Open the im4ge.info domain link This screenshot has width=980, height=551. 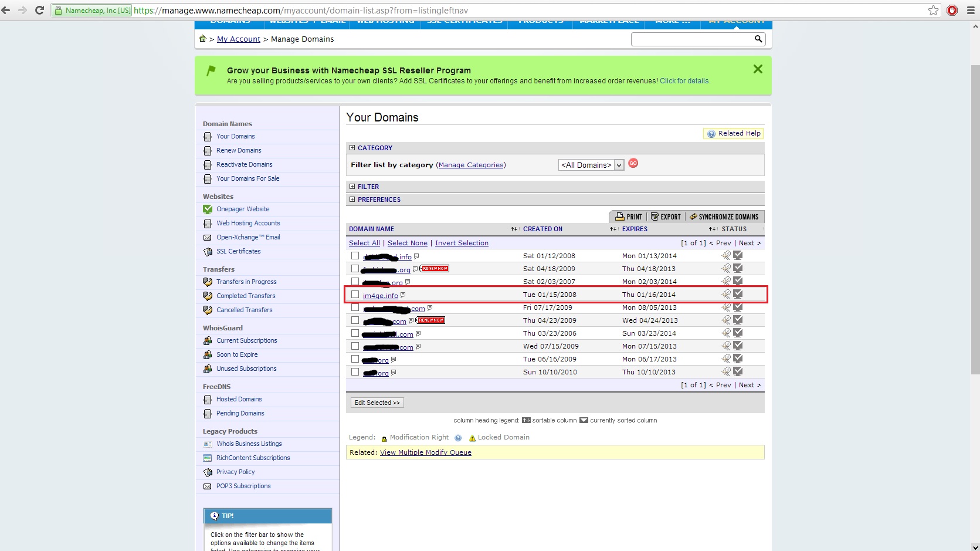pos(380,295)
